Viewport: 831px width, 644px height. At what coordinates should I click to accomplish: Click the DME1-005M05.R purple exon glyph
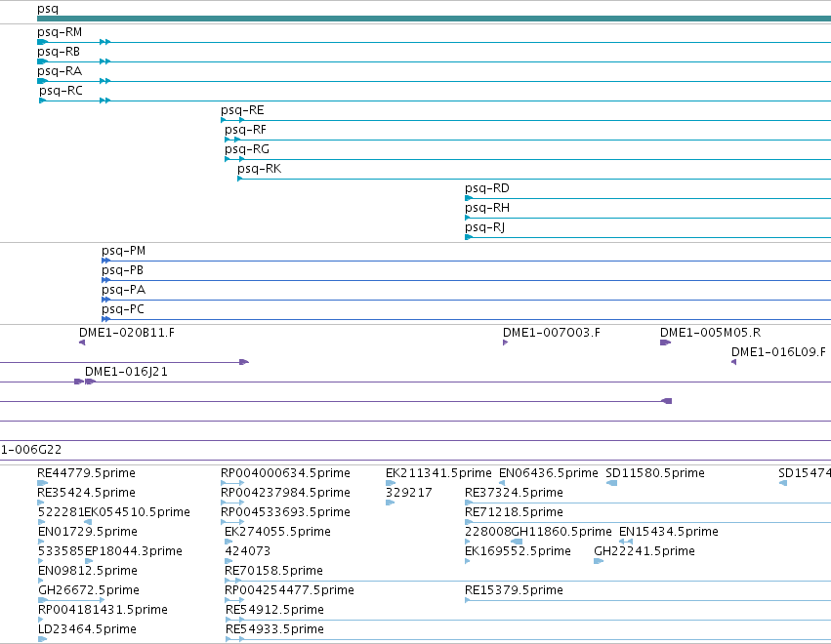pos(666,342)
